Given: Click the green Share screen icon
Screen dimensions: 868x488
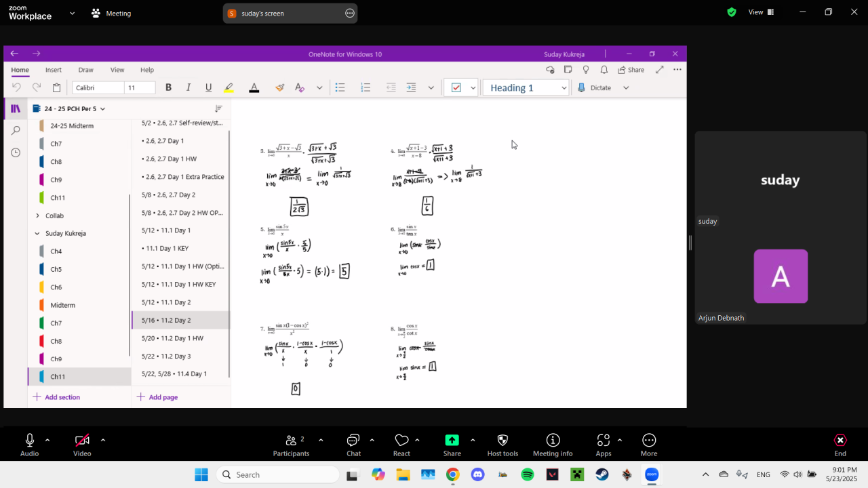Looking at the screenshot, I should [x=452, y=441].
